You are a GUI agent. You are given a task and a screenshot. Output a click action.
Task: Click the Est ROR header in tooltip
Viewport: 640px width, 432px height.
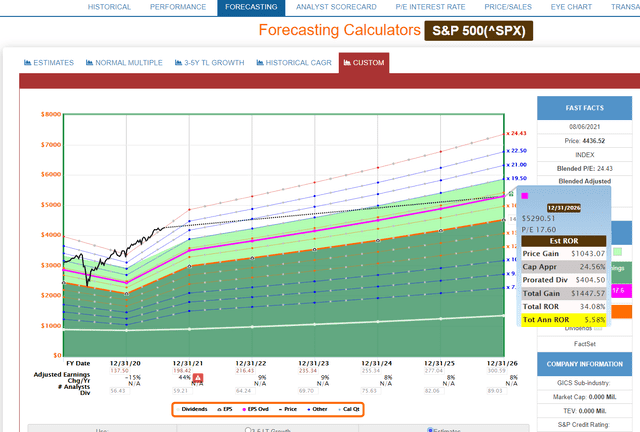click(x=564, y=241)
